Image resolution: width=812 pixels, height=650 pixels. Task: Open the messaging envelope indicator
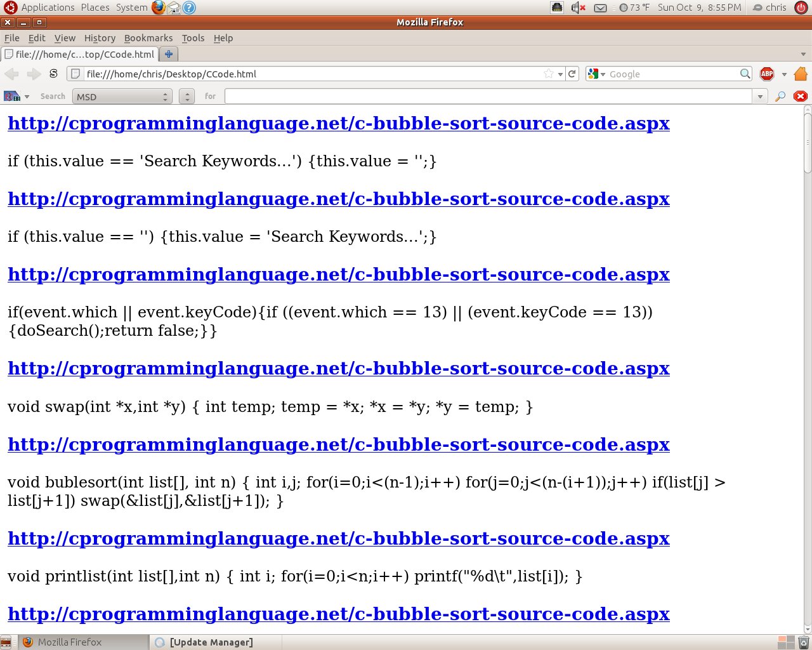tap(600, 8)
